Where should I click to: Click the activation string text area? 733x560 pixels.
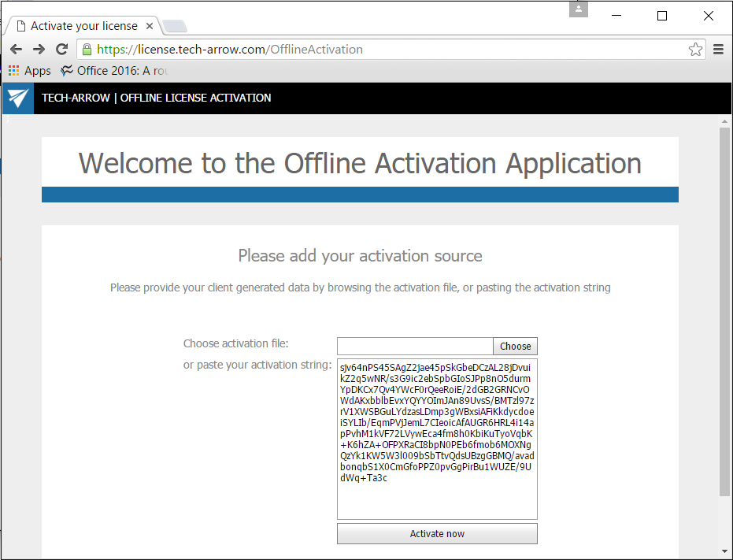437,437
